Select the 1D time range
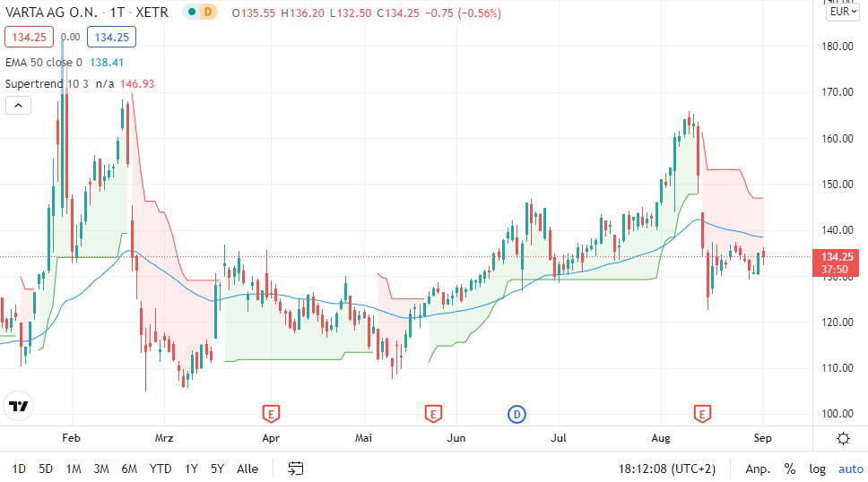 19,469
